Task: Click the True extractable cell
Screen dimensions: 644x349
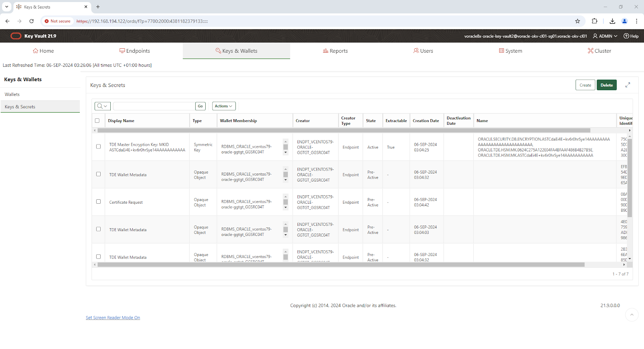Action: click(x=391, y=147)
